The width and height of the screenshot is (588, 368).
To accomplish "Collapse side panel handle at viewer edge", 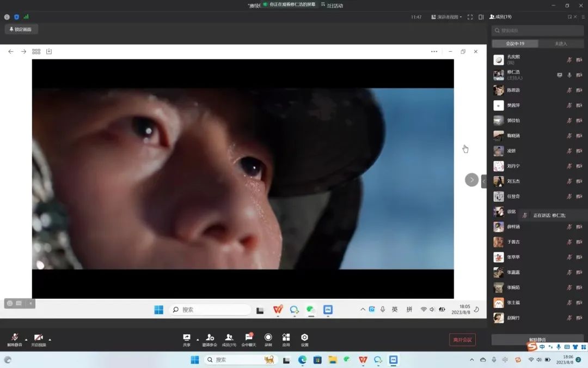I will [x=484, y=182].
